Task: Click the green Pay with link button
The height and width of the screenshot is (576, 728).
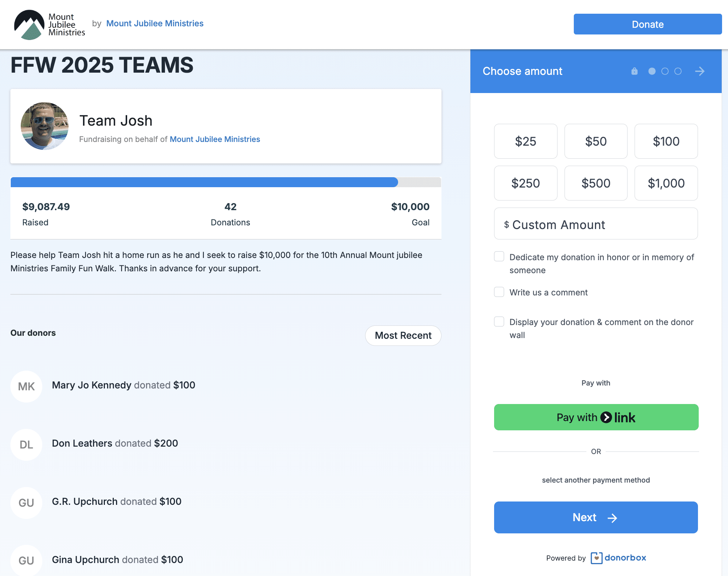Action: point(596,417)
